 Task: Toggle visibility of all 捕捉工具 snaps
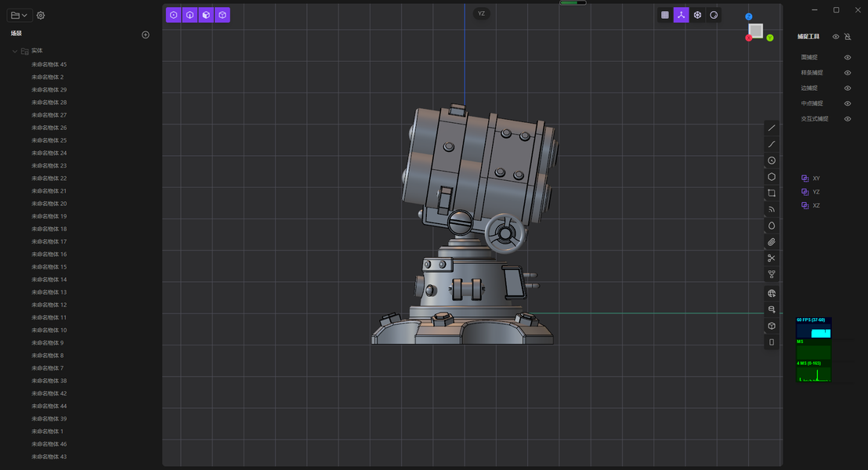[x=836, y=37]
